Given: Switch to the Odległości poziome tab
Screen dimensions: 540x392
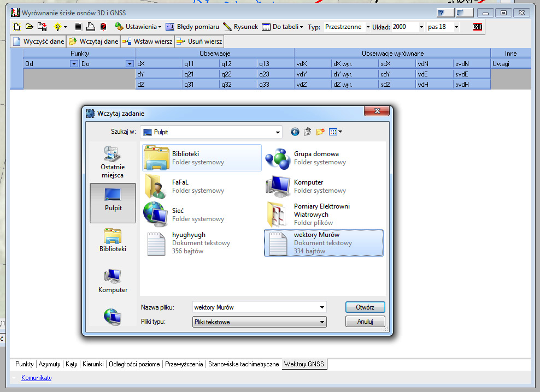Looking at the screenshot, I should (x=134, y=364).
